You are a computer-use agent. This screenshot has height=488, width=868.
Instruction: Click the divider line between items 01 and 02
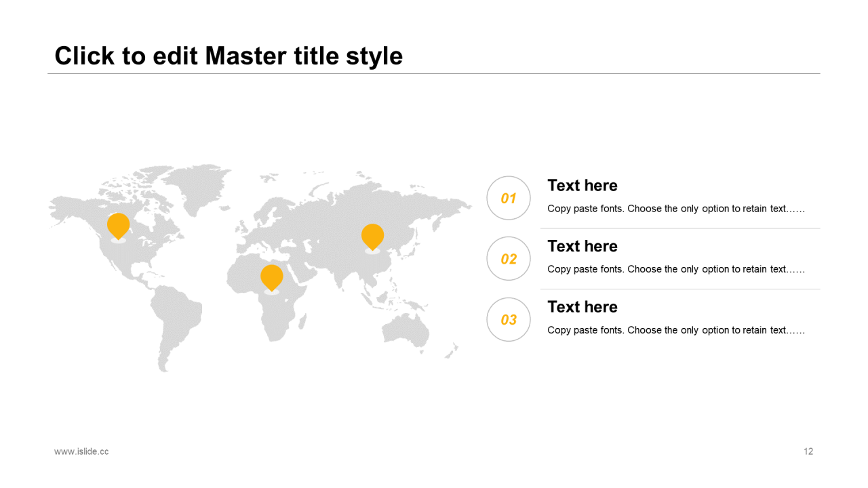[x=680, y=228]
